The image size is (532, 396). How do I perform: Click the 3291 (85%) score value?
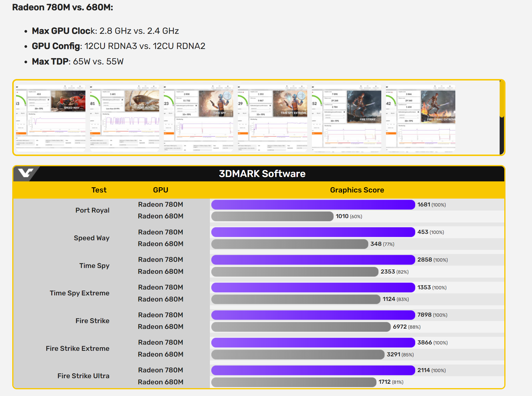(x=400, y=355)
